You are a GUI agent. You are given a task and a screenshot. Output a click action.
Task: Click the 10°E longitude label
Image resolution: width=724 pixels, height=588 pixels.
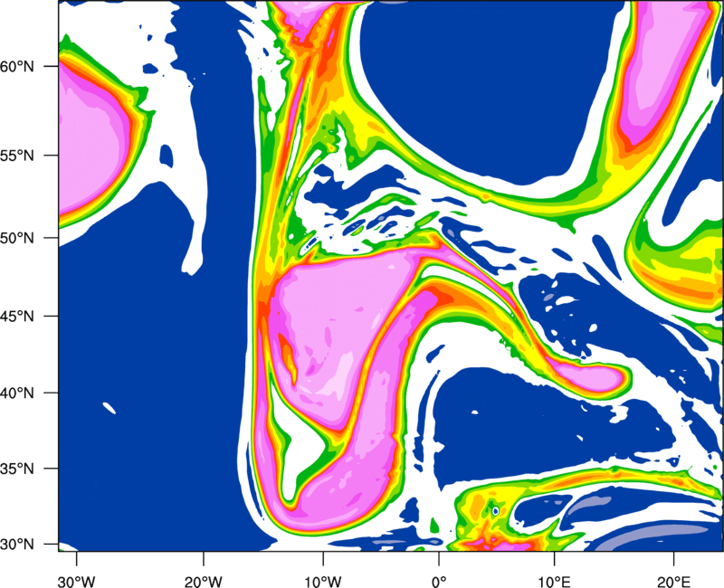pos(554,582)
